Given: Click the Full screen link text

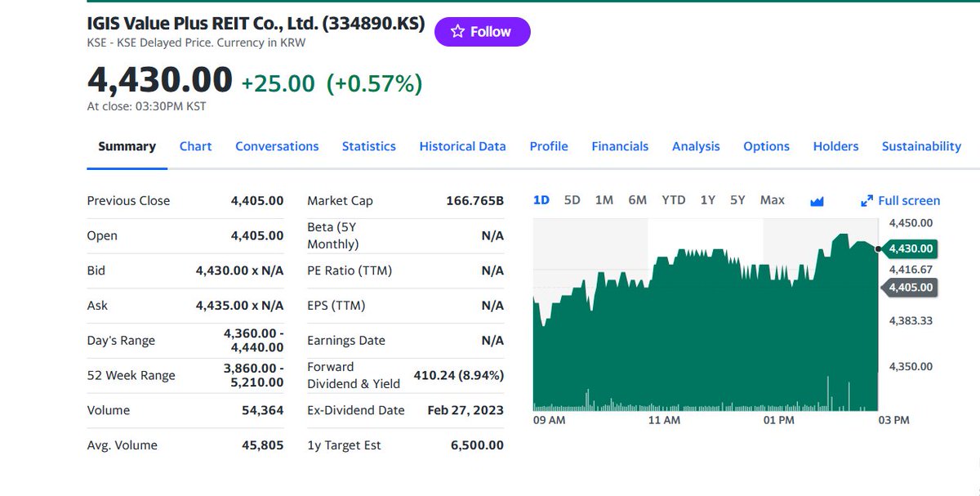Looking at the screenshot, I should pos(909,201).
